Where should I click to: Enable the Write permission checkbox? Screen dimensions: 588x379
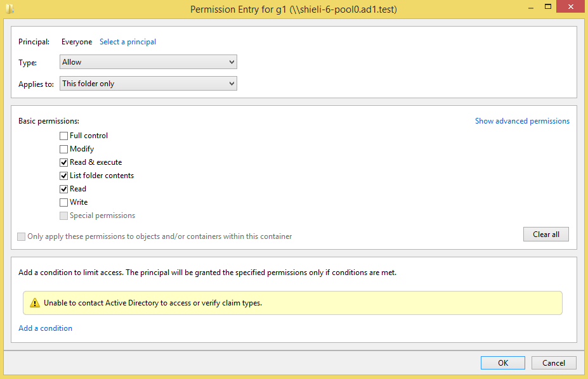[64, 202]
